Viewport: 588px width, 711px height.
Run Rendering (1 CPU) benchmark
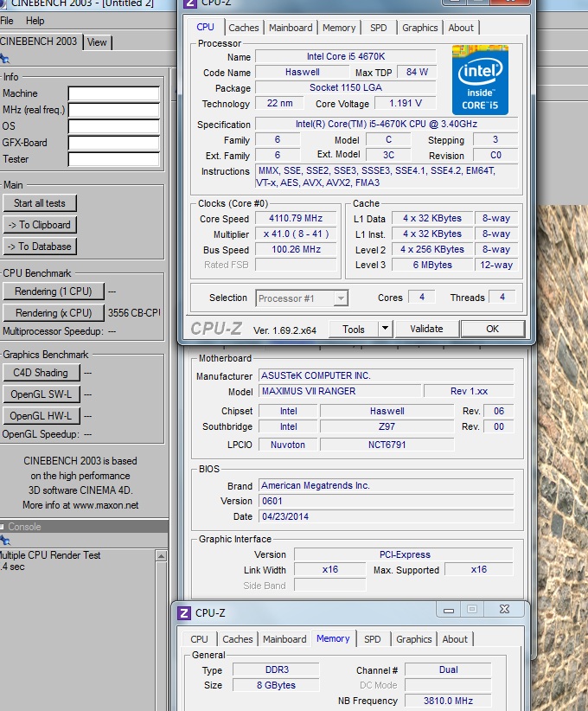click(54, 291)
